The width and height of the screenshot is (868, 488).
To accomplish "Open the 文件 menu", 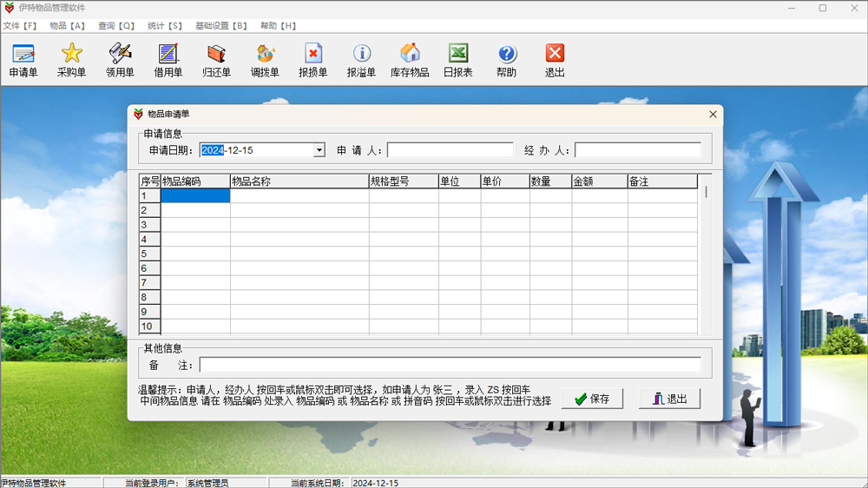I will pos(20,26).
